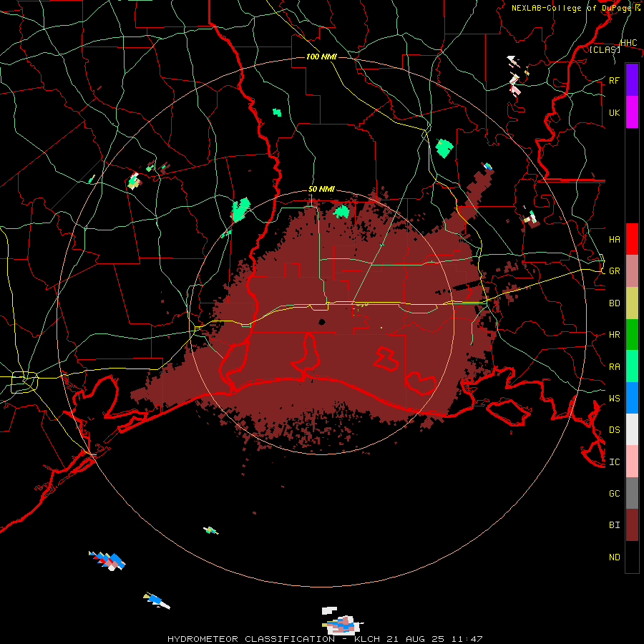The width and height of the screenshot is (644, 644).
Task: Click the GC legend label
Action: tap(614, 494)
